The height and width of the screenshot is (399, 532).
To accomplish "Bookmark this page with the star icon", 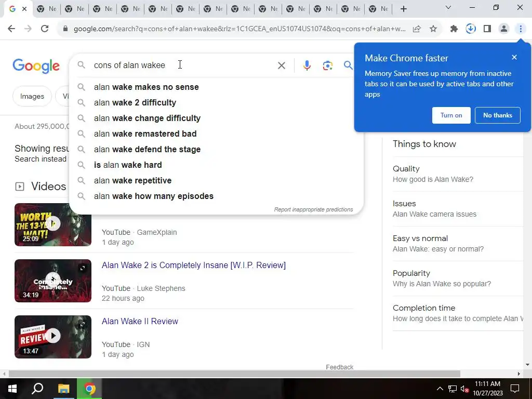I will coord(433,29).
